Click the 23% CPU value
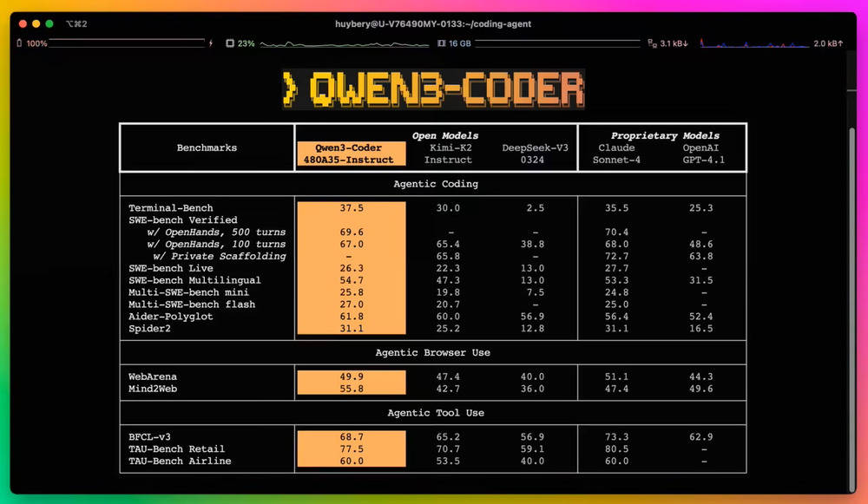The width and height of the screenshot is (868, 504). click(246, 43)
